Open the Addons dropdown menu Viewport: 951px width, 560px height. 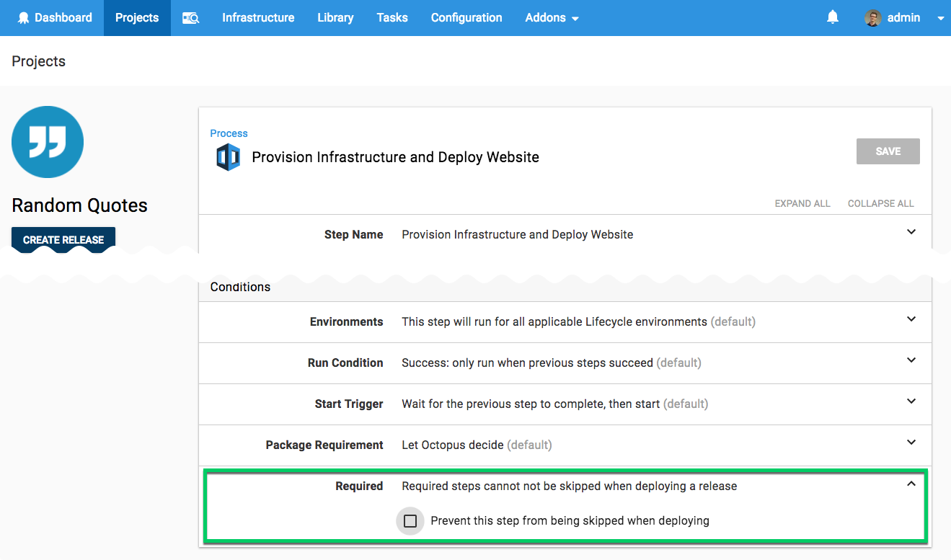(552, 17)
